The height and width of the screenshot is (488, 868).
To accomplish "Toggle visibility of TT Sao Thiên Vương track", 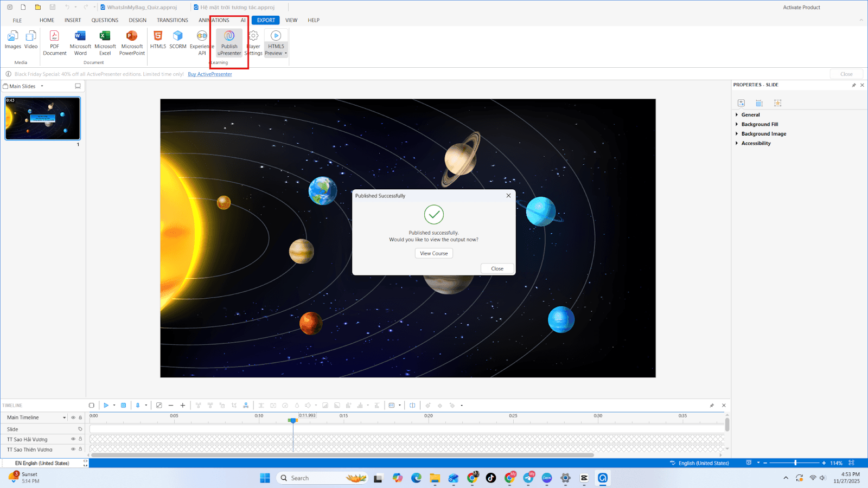I will [x=73, y=449].
